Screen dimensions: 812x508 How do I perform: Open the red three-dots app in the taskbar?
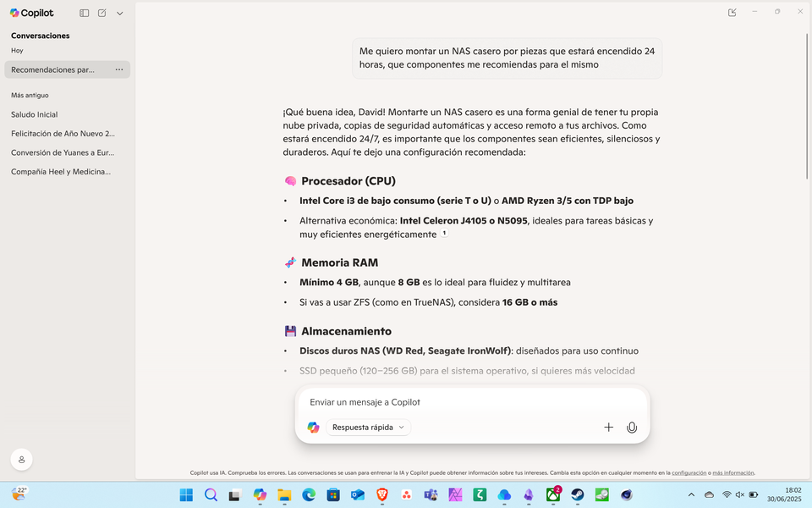tap(407, 495)
